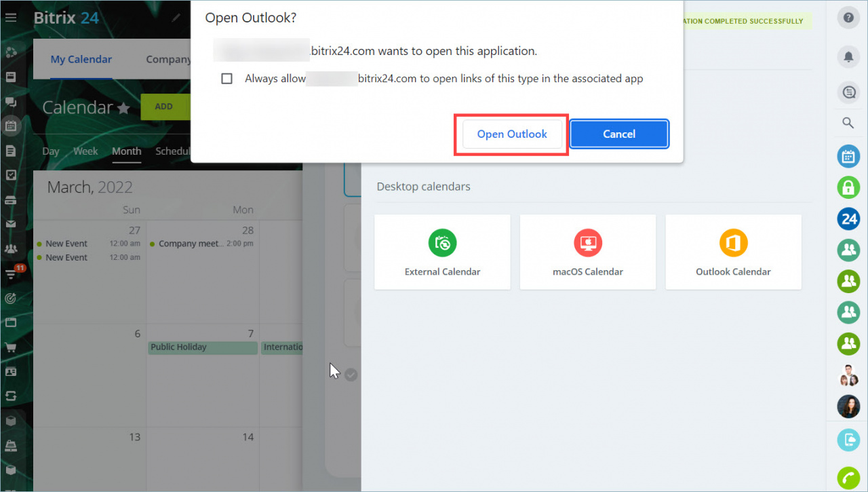Open the dark-haired woman avatar chat

coord(848,406)
